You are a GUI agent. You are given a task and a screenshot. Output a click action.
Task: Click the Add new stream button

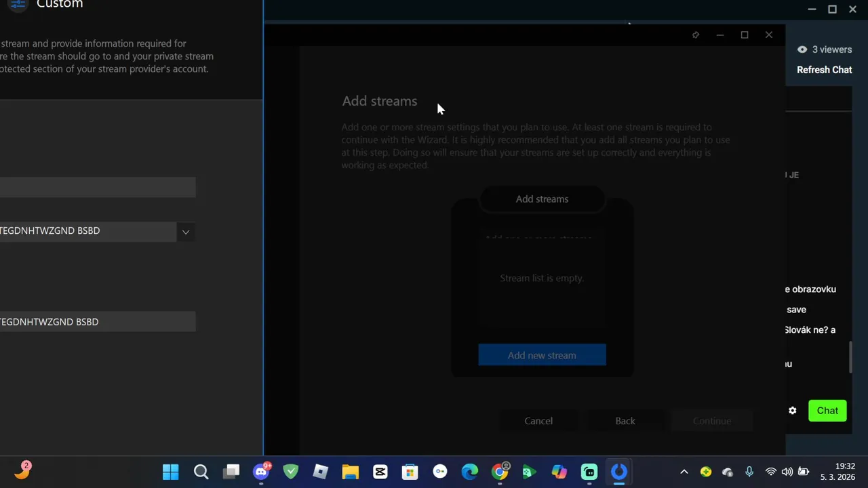coord(542,355)
